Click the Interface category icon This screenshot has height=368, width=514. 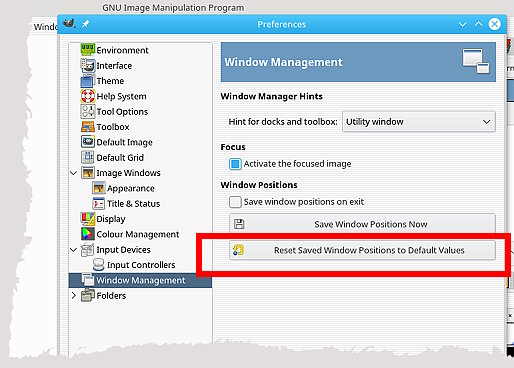pos(88,65)
